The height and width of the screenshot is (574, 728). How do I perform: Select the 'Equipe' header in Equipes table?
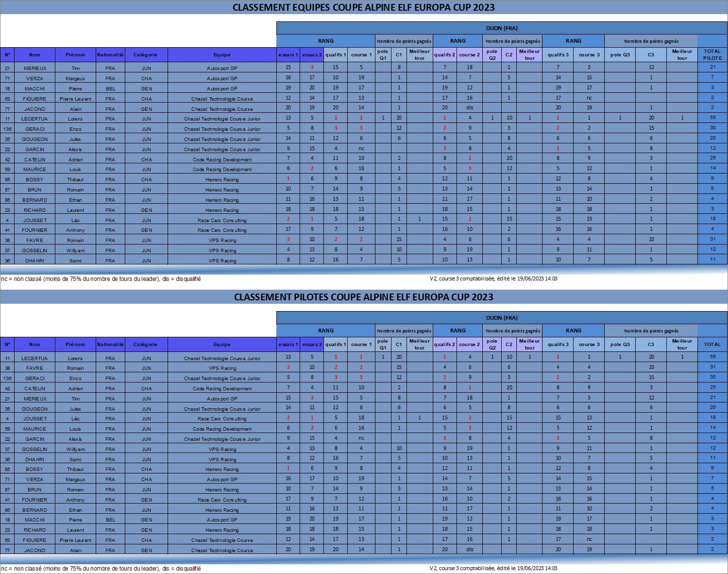(222, 55)
